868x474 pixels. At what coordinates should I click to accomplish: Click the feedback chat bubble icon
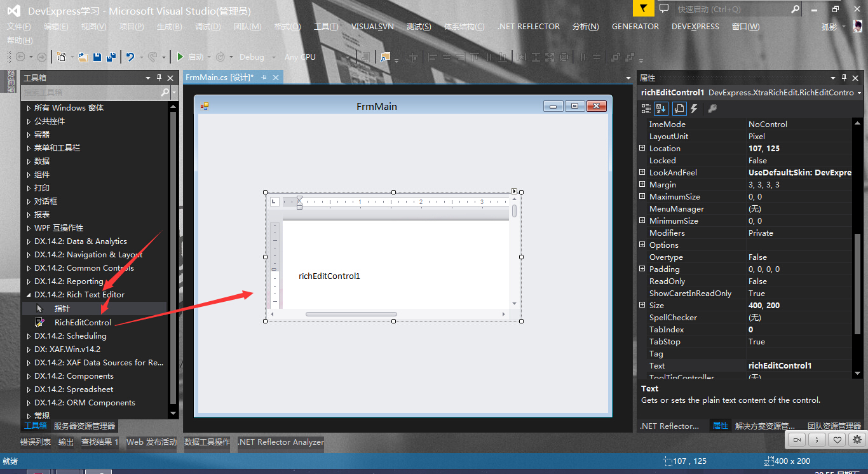[664, 8]
